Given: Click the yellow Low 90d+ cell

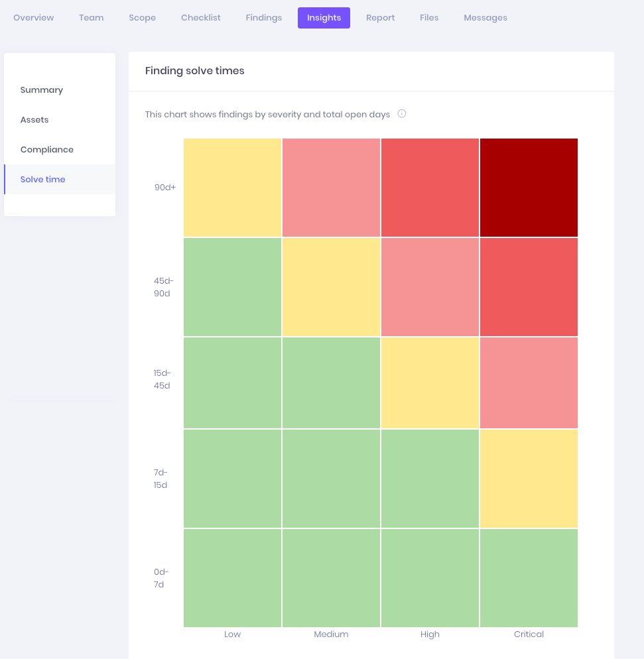Looking at the screenshot, I should [x=232, y=188].
